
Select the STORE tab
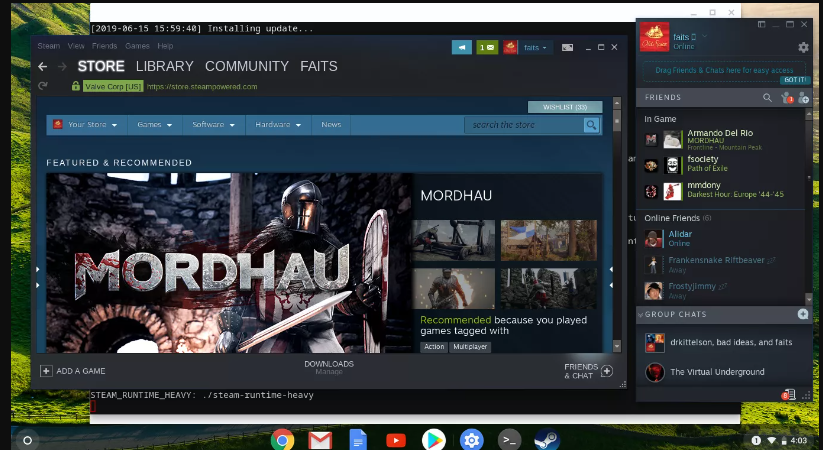point(101,66)
